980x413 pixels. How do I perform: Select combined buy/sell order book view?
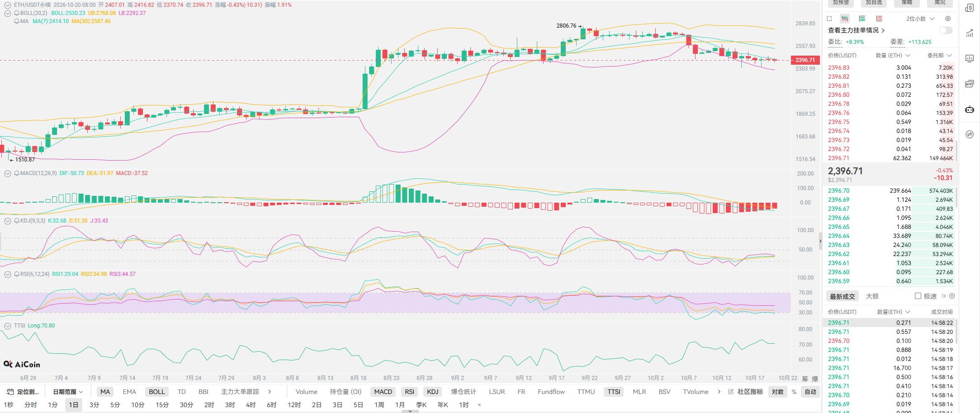pyautogui.click(x=845, y=19)
